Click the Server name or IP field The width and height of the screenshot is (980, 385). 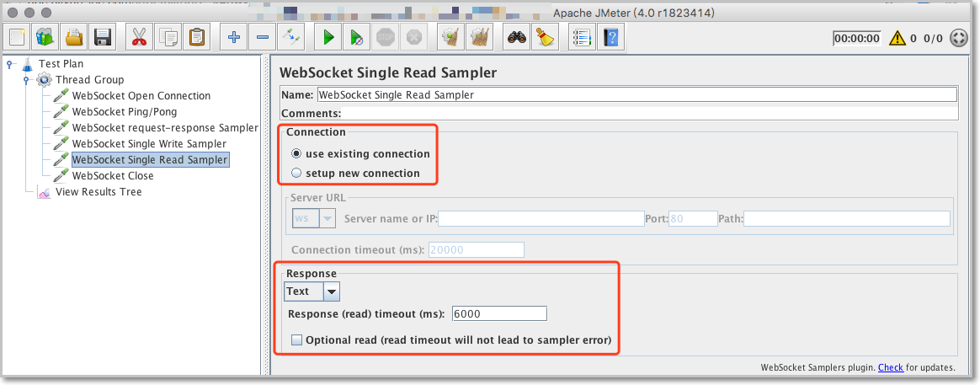541,219
